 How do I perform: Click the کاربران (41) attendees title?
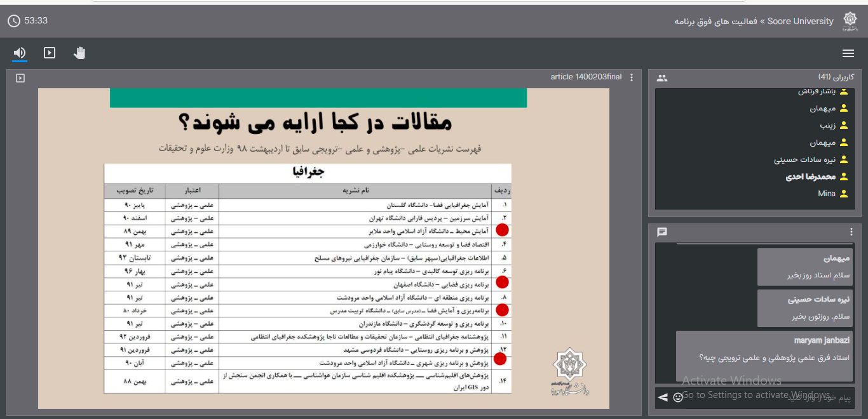click(836, 77)
